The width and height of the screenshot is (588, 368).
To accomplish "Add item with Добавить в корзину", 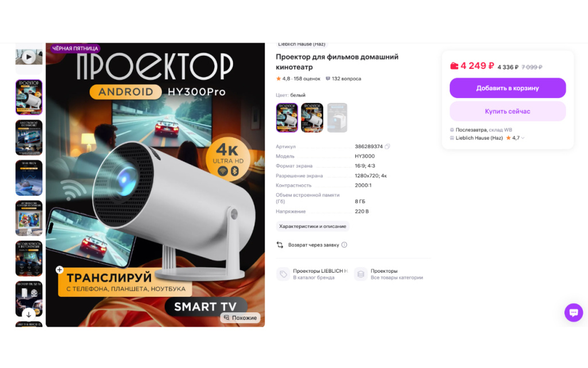I will (x=508, y=88).
